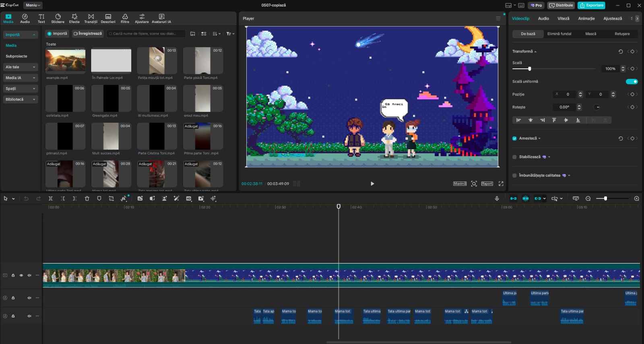Viewport: 644px width, 344px height.
Task: Click the Rotește angle dial
Action: point(597,107)
